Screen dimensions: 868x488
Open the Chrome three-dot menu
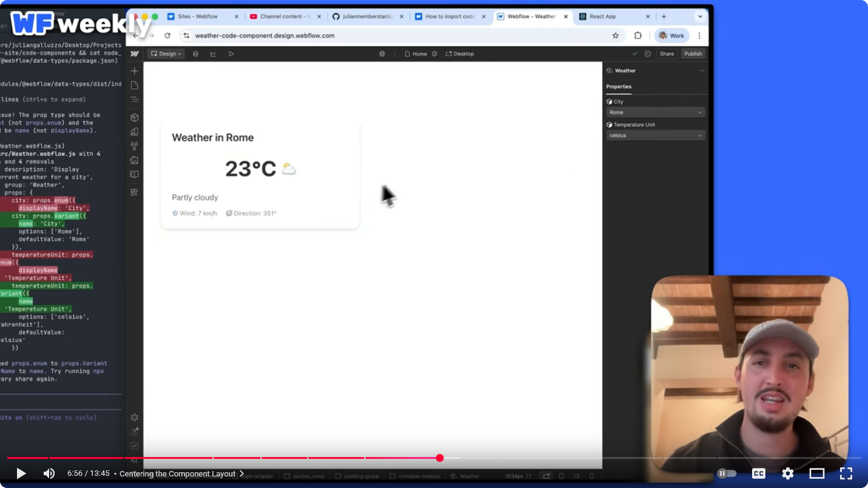[x=699, y=36]
